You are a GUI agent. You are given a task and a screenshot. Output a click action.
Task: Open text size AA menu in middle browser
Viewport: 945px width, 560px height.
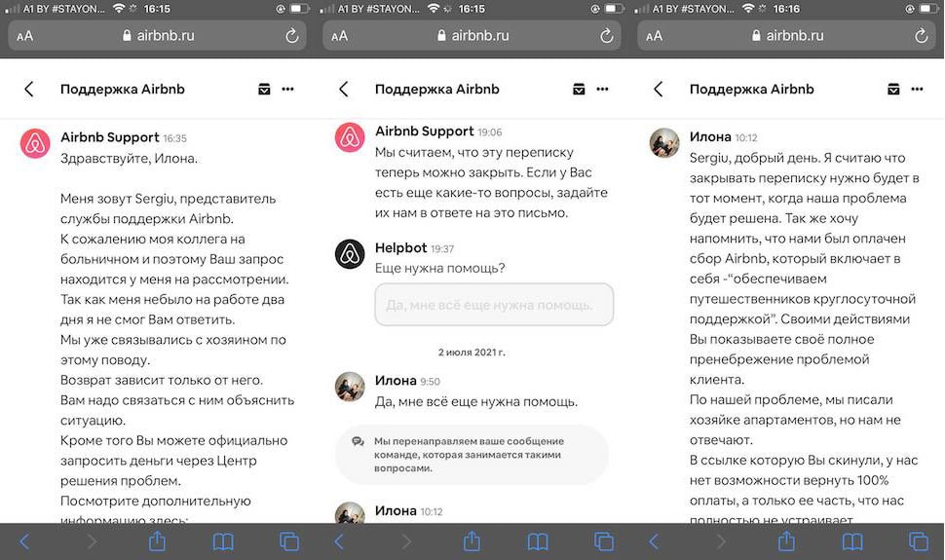(339, 36)
